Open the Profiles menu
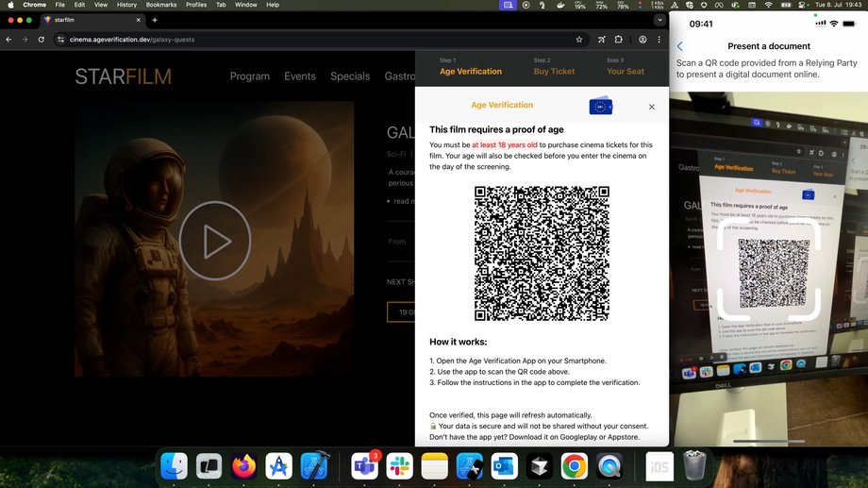Screen dimensions: 868x488 pyautogui.click(x=196, y=5)
